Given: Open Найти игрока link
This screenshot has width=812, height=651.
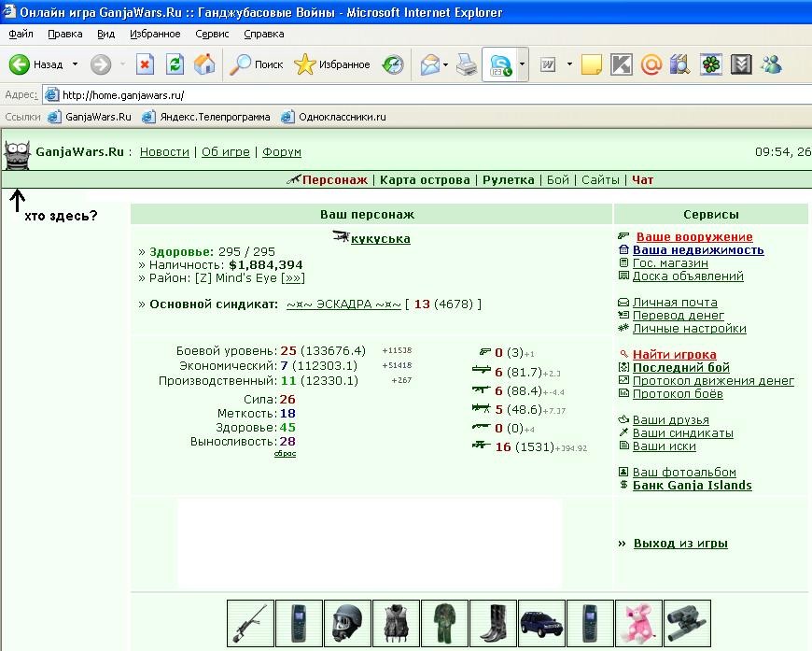Looking at the screenshot, I should pos(674,355).
